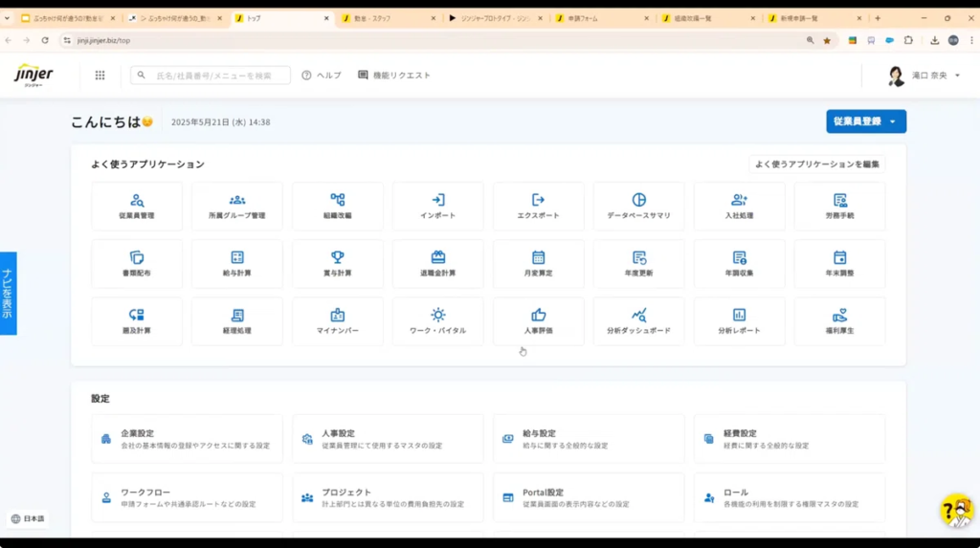The height and width of the screenshot is (548, 980).
Task: Open the apps grid menu icon
Action: tap(100, 76)
